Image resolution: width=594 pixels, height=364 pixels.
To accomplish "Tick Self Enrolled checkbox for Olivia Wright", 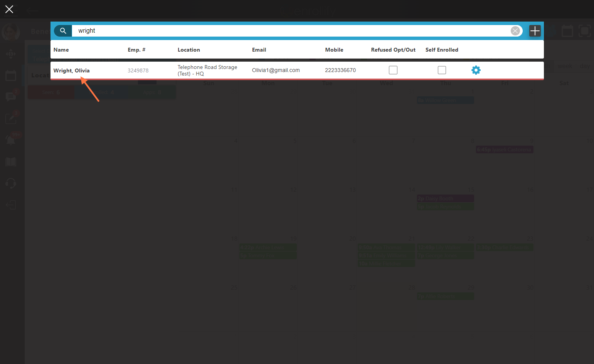I will 442,70.
